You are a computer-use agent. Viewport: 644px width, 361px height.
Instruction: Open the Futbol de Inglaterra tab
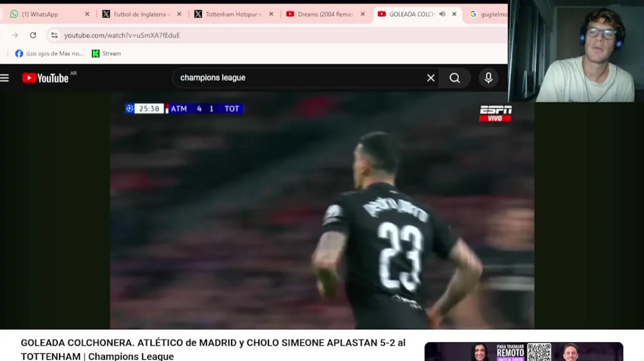(141, 14)
